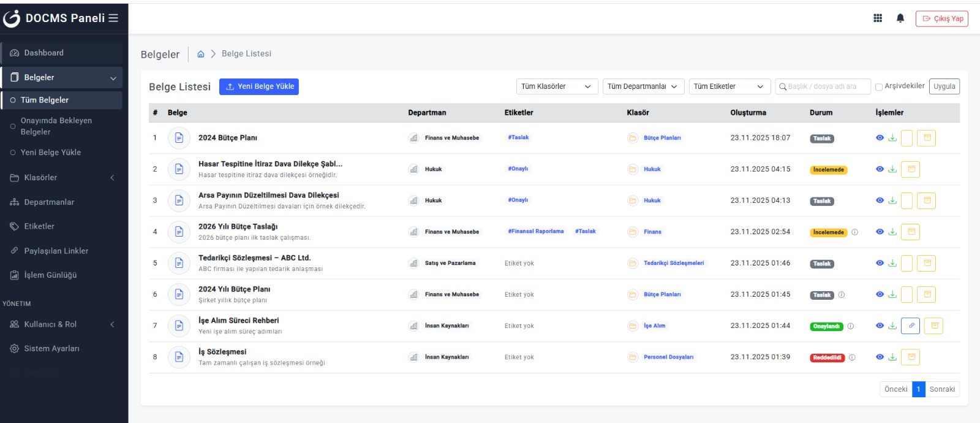Enable the Arşivdekiler checkbox

[x=879, y=87]
